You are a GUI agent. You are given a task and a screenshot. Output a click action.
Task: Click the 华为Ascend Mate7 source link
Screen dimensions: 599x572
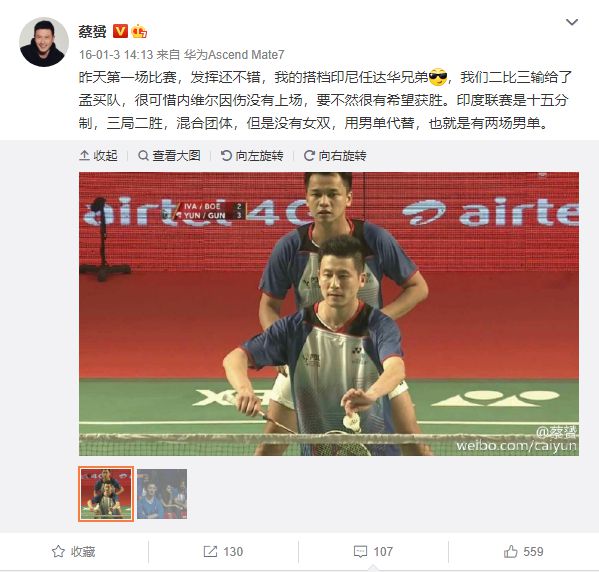[x=234, y=55]
